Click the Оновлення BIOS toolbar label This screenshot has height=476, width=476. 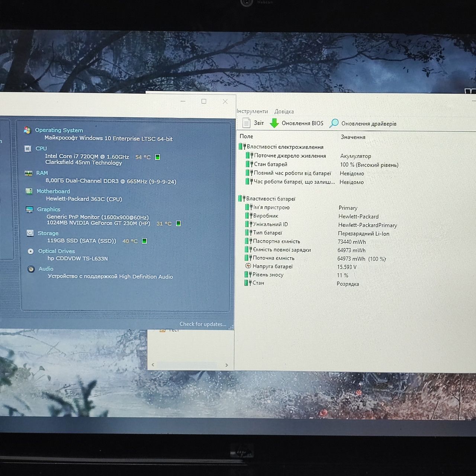tap(302, 123)
